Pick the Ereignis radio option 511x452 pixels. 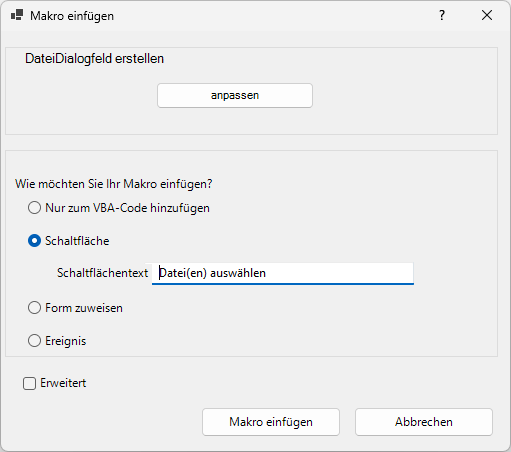click(34, 341)
